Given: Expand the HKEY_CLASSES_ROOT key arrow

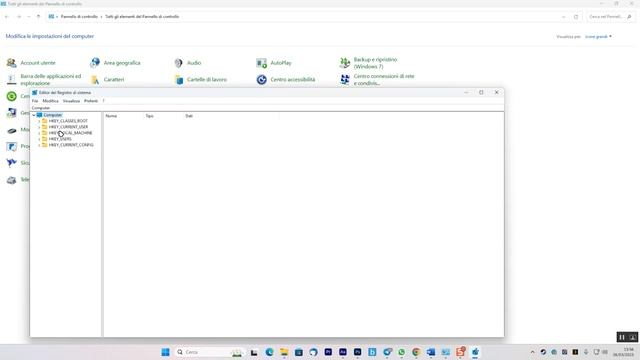Looking at the screenshot, I should tap(39, 121).
